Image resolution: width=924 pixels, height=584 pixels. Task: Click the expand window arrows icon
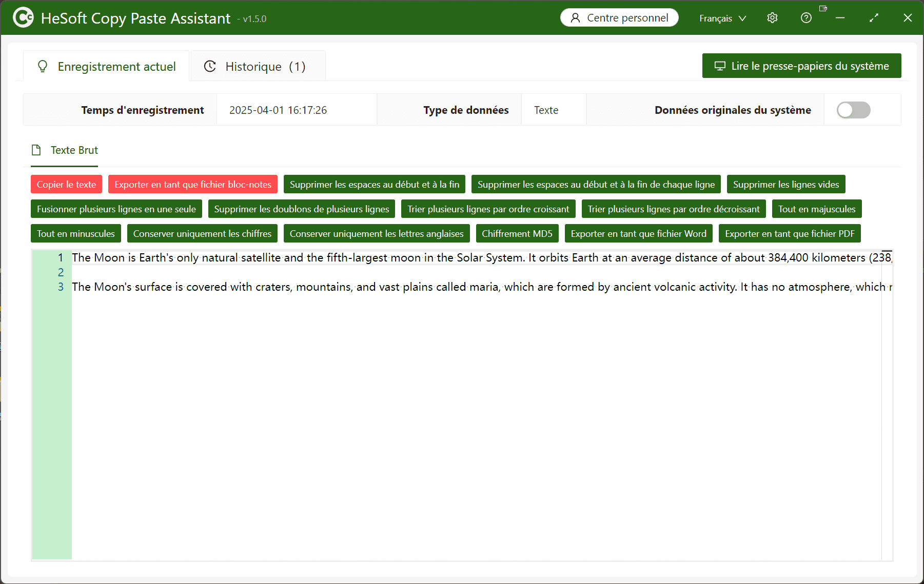[874, 18]
